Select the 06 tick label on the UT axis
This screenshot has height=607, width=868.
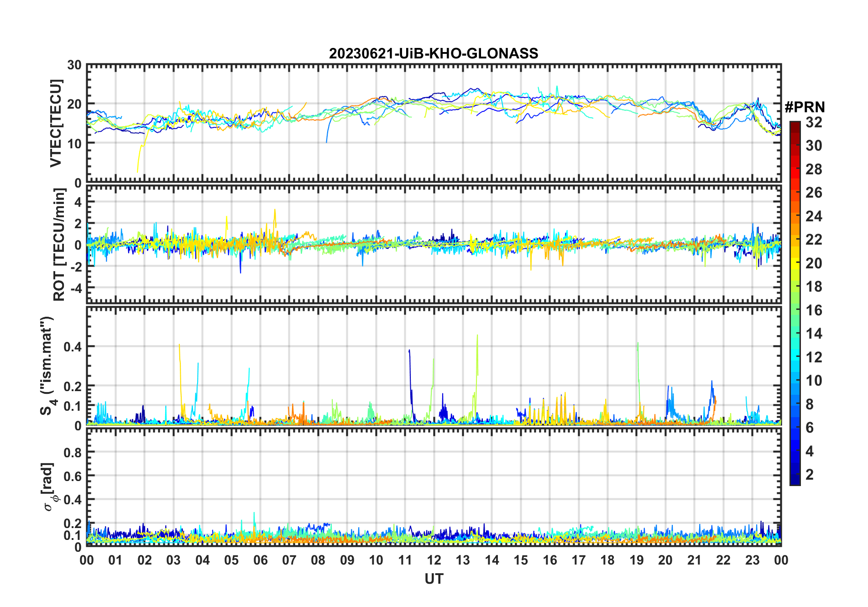pos(260,560)
